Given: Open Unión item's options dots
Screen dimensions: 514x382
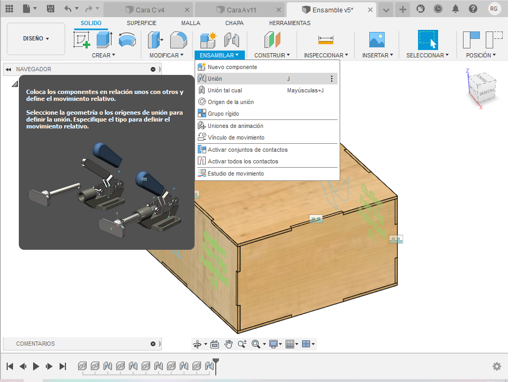Looking at the screenshot, I should click(331, 79).
